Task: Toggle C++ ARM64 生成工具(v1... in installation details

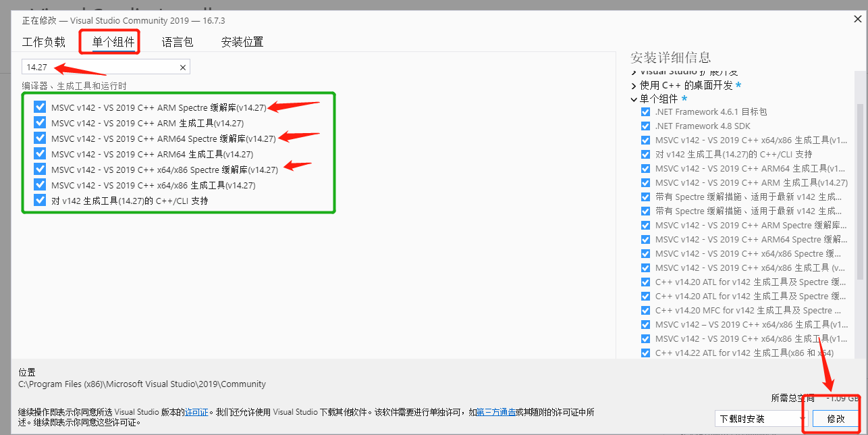Action: point(645,168)
